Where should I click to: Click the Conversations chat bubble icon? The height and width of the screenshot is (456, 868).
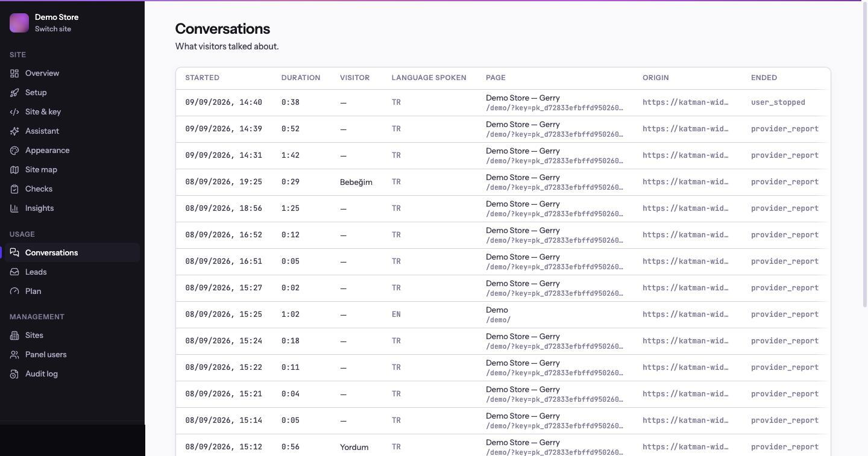[14, 253]
